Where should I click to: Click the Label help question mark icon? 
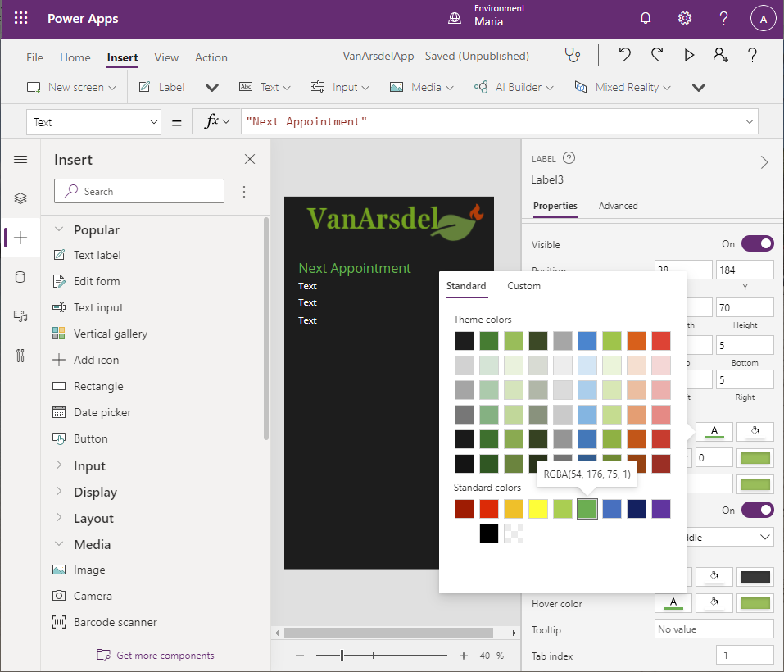[x=569, y=158]
